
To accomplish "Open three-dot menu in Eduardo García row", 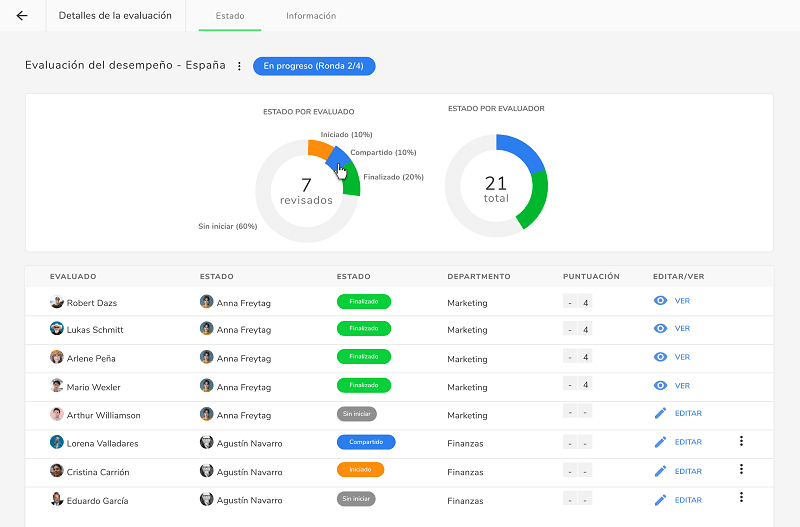I will click(741, 497).
